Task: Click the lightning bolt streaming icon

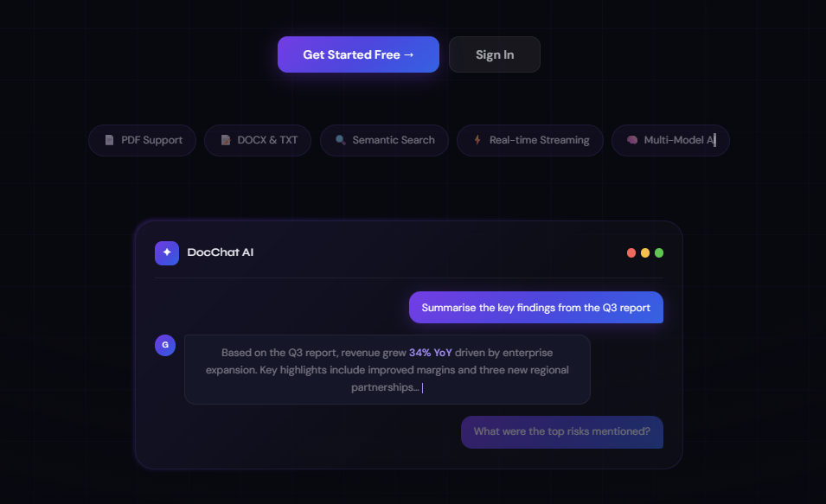Action: 477,140
